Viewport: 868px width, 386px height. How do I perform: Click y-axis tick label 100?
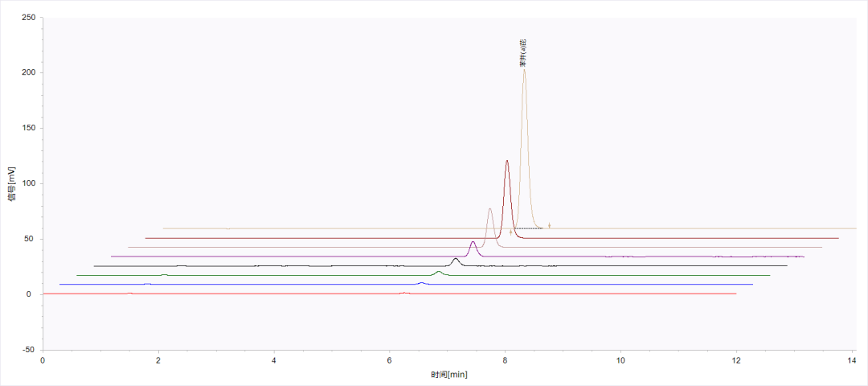(x=29, y=184)
